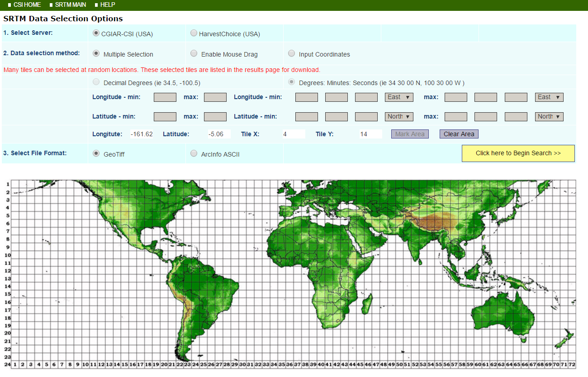Click the Clear Area button
The height and width of the screenshot is (377, 588).
coord(459,134)
